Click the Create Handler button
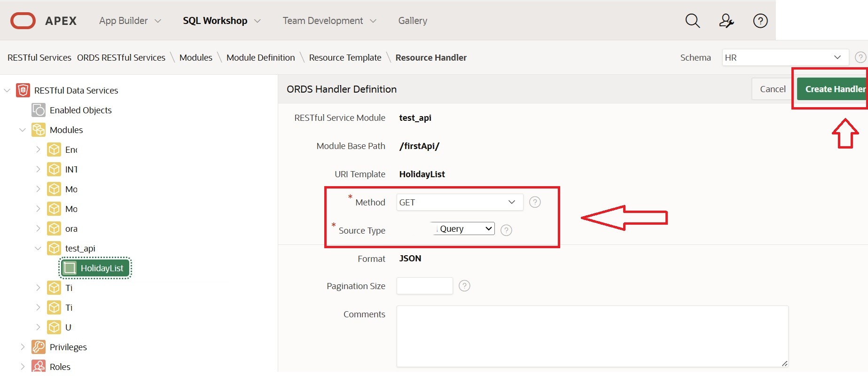The height and width of the screenshot is (385, 868). click(x=832, y=89)
